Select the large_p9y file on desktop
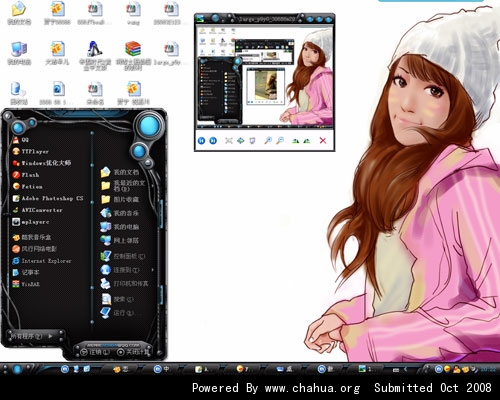The image size is (500, 400). click(171, 52)
